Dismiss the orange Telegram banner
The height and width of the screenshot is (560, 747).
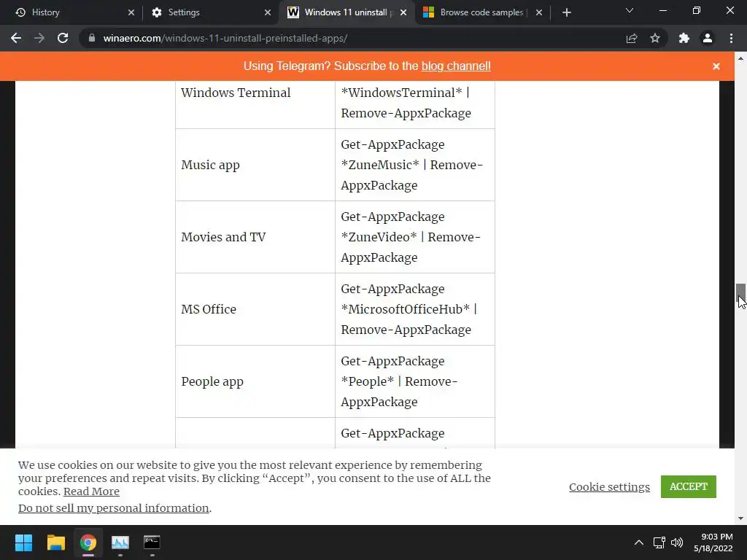716,66
